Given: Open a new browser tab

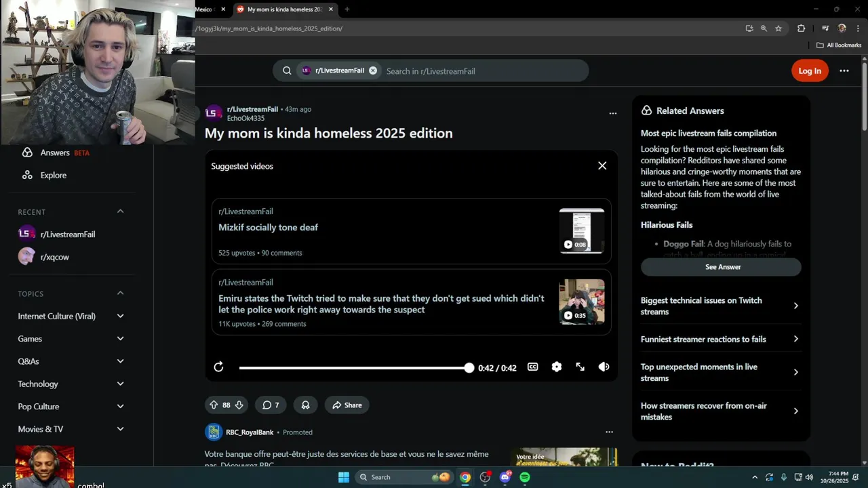Looking at the screenshot, I should [347, 9].
